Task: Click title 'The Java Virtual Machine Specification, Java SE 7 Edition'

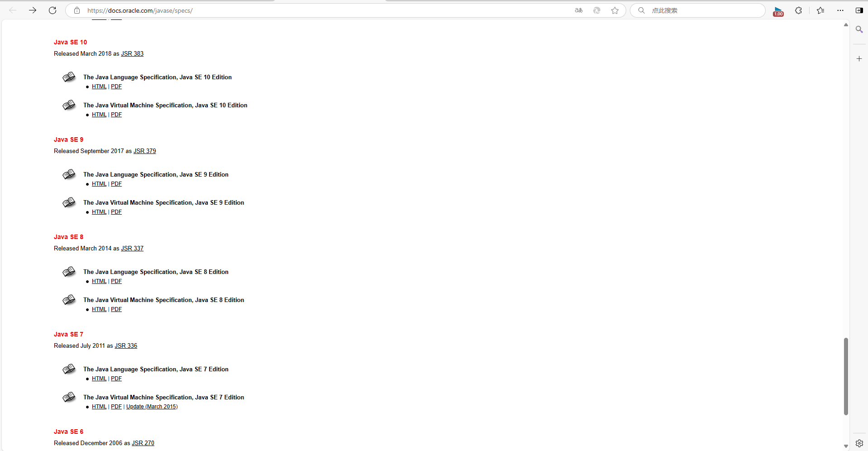Action: pyautogui.click(x=163, y=397)
